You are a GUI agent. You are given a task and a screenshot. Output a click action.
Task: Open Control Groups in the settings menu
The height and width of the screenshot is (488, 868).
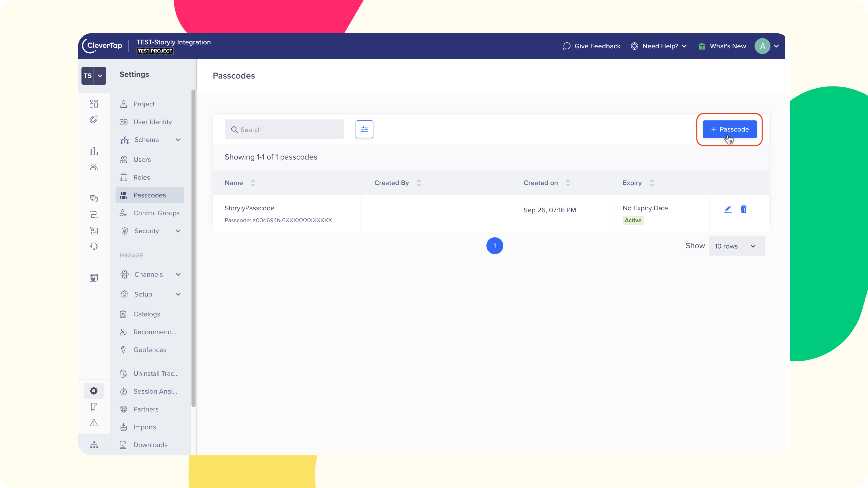click(x=156, y=213)
